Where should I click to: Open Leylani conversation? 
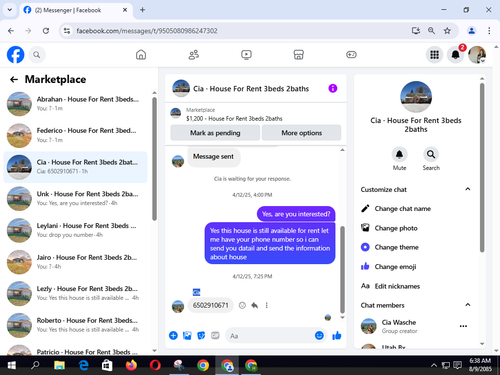[x=75, y=230]
